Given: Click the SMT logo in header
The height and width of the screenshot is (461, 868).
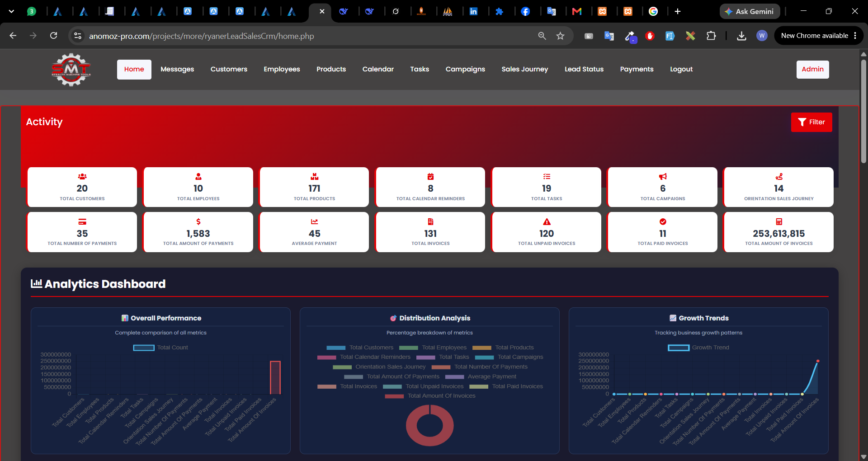Looking at the screenshot, I should pos(71,70).
